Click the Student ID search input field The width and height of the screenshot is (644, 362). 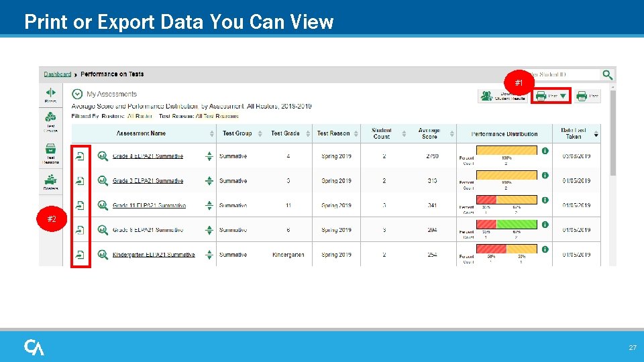pyautogui.click(x=563, y=74)
